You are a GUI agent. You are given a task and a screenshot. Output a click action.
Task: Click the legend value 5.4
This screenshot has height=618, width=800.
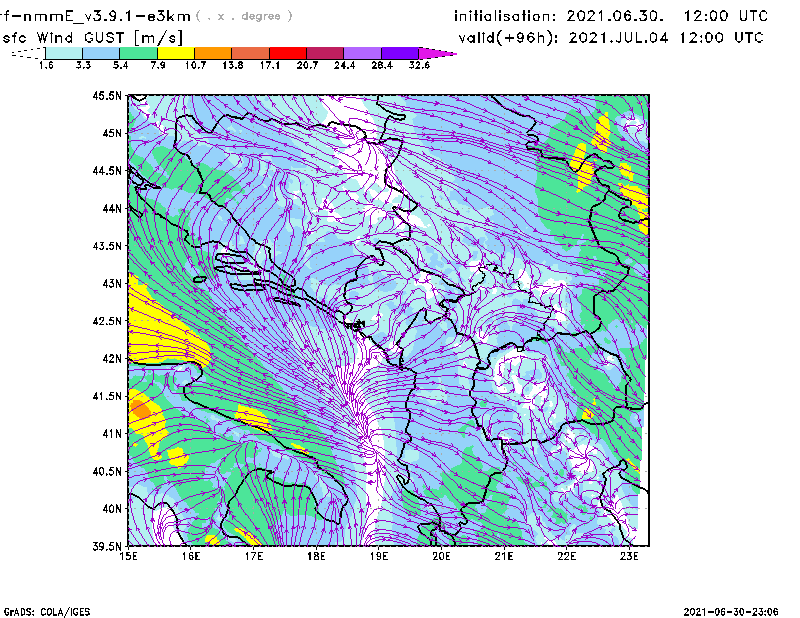120,65
